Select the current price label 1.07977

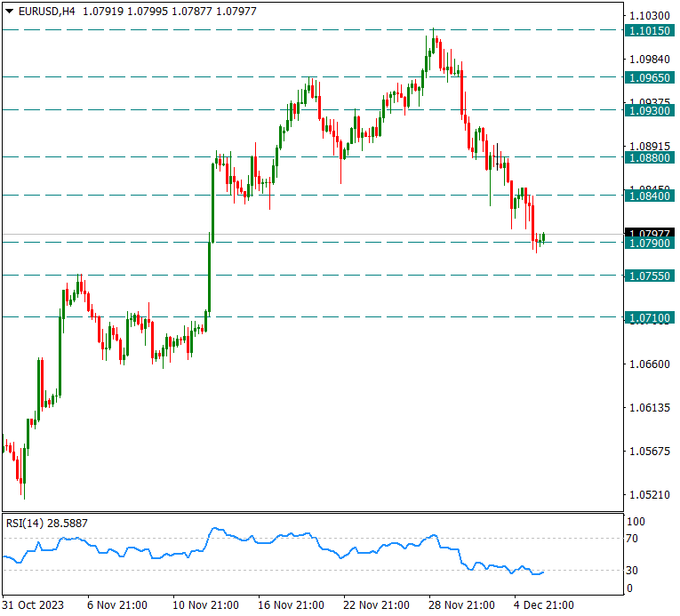(x=649, y=233)
